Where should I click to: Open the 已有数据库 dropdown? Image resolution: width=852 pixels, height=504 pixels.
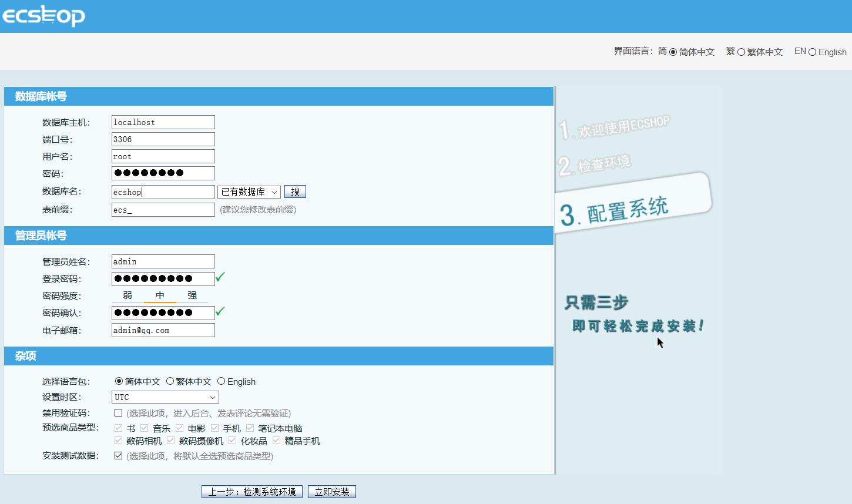(x=249, y=192)
